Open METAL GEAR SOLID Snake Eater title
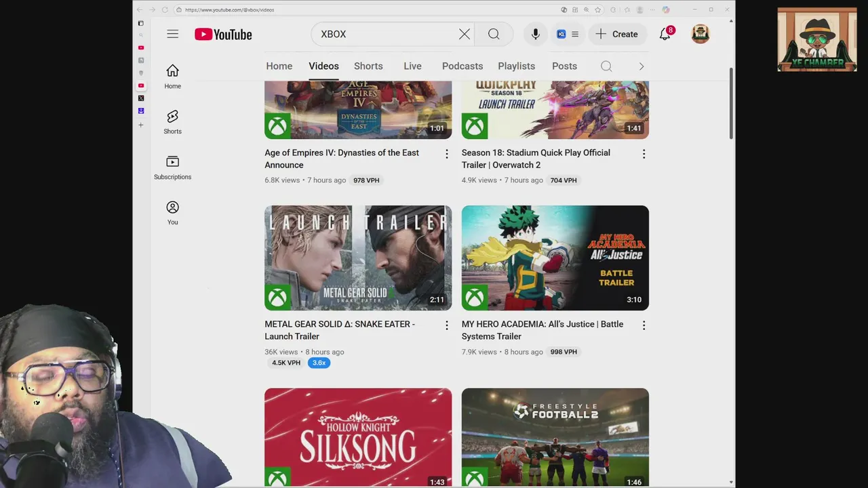Screen dimensions: 868x488 pos(340,330)
